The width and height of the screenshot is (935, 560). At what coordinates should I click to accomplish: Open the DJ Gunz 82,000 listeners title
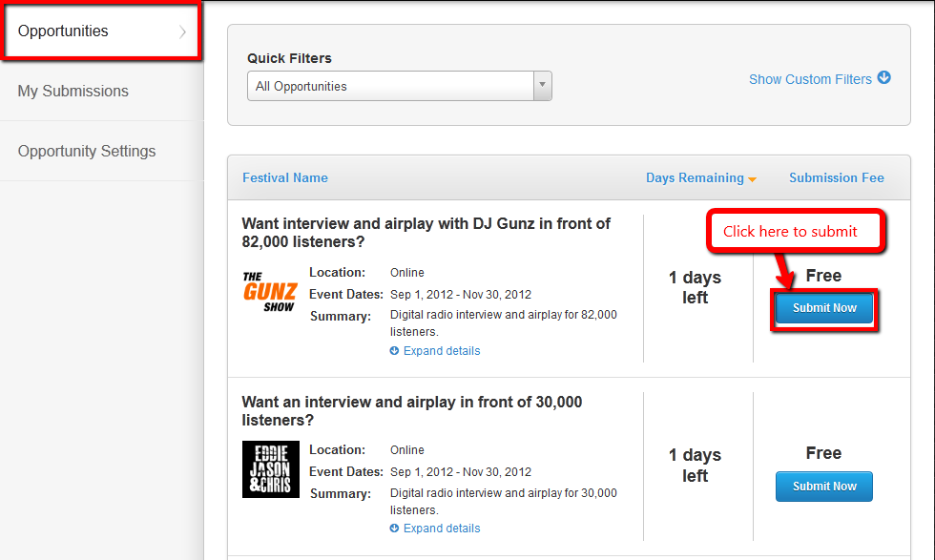[x=426, y=233]
